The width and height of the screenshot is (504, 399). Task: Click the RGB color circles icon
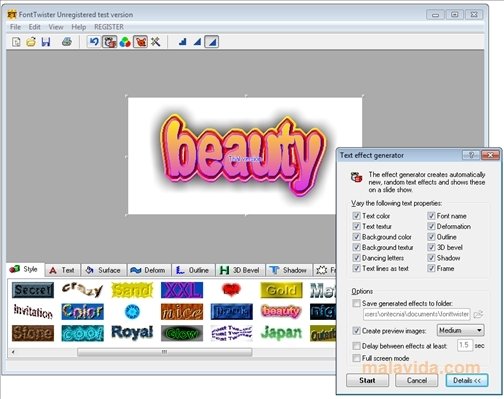(x=125, y=42)
